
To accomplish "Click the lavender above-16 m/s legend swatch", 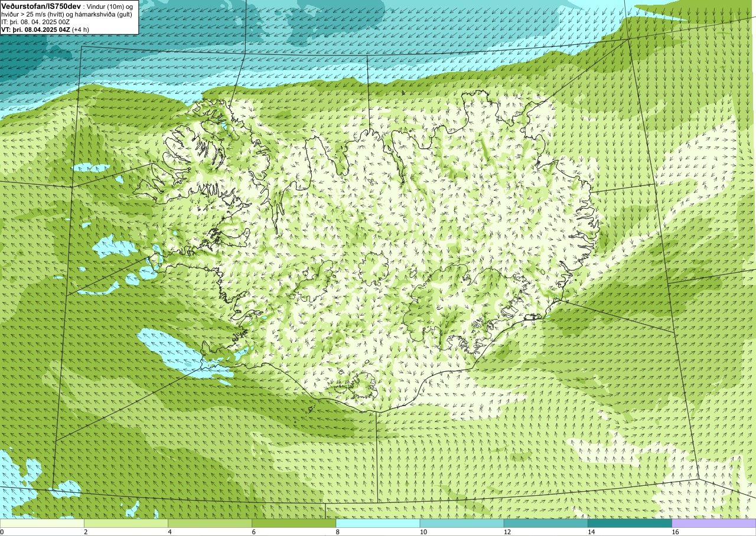I will coord(714,523).
